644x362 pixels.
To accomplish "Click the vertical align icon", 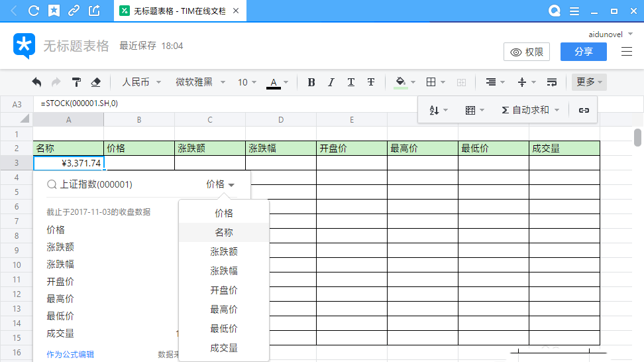I will (x=522, y=82).
